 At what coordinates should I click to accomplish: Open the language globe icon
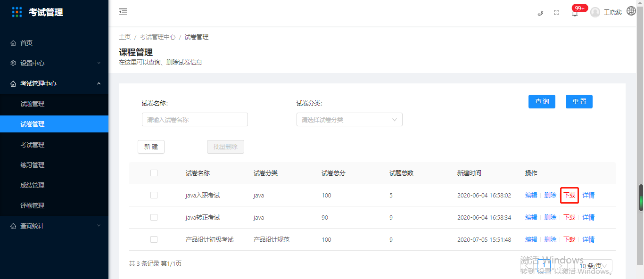[631, 11]
